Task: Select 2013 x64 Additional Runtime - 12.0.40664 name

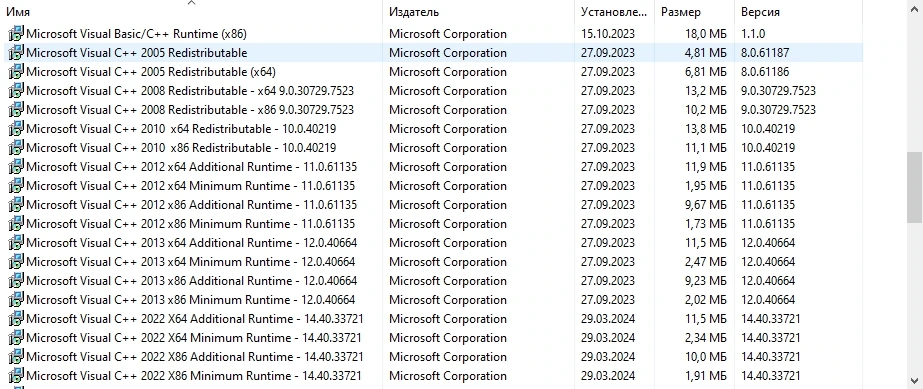Action: point(192,242)
